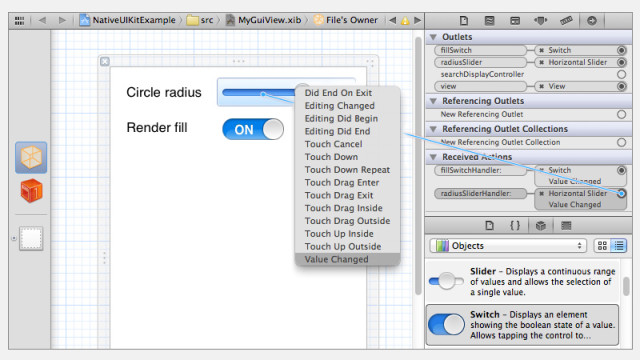Screen dimensions: 640x360
Task: Select First Responder red cube in dock
Action: [31, 191]
